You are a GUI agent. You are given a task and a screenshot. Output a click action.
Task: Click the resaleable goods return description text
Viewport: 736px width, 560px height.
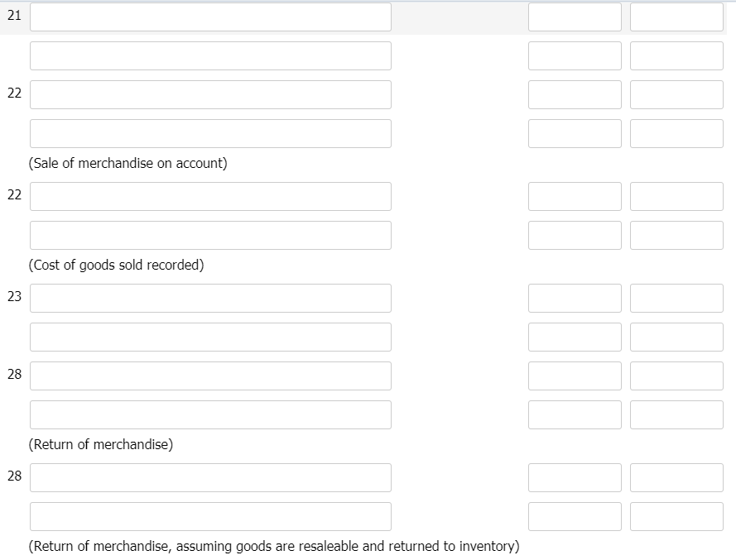coord(273,546)
